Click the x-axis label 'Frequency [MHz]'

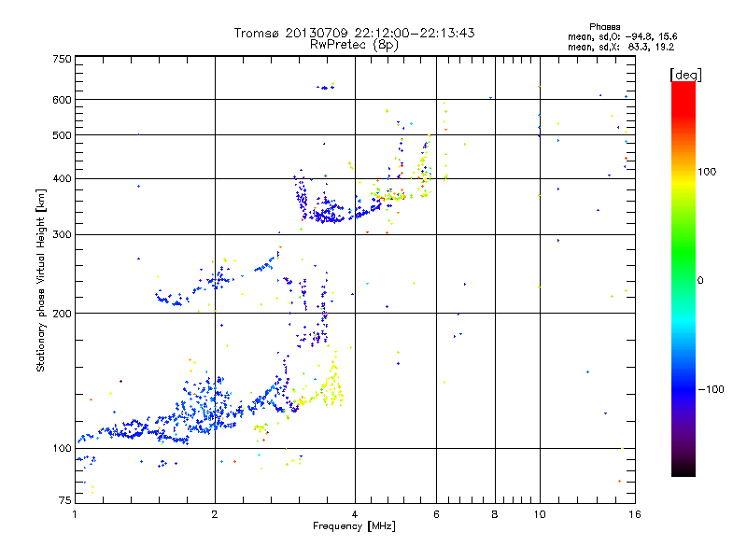point(354,526)
